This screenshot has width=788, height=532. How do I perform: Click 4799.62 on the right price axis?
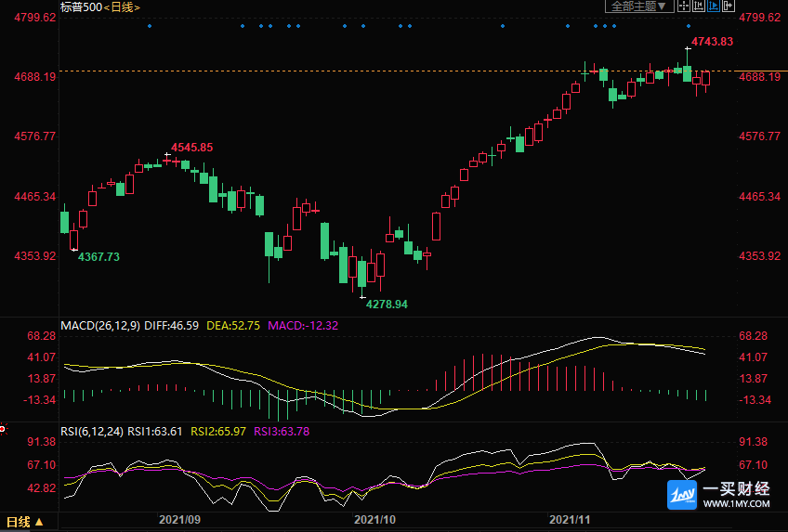pos(759,18)
